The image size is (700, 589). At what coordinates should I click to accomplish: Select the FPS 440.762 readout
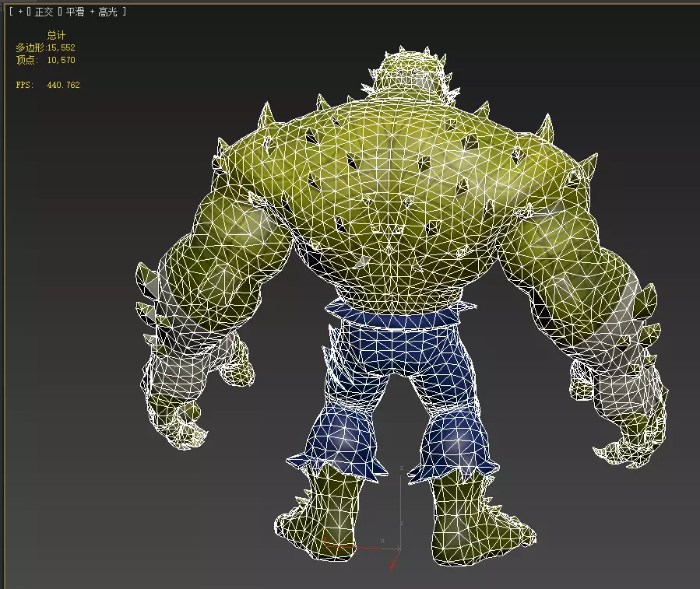[x=47, y=85]
